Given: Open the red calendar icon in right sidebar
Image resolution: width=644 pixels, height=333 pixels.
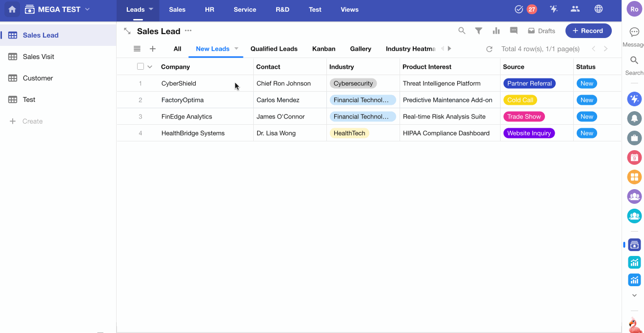Looking at the screenshot, I should coord(634,157).
